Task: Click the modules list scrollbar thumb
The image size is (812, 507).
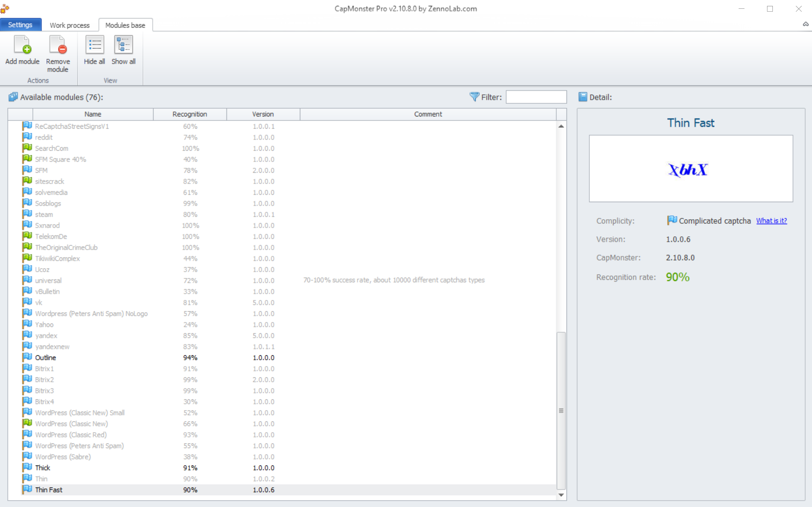Action: click(561, 411)
